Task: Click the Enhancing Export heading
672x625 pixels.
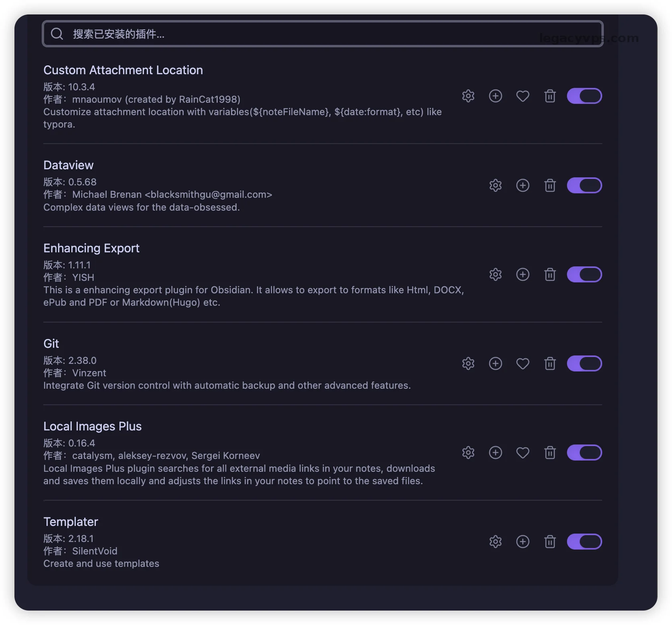Action: pyautogui.click(x=91, y=248)
